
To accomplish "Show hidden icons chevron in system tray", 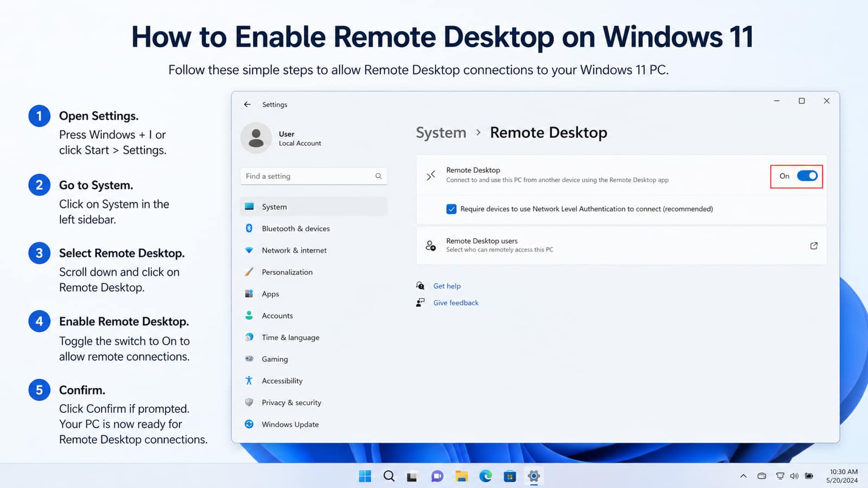I will 743,476.
